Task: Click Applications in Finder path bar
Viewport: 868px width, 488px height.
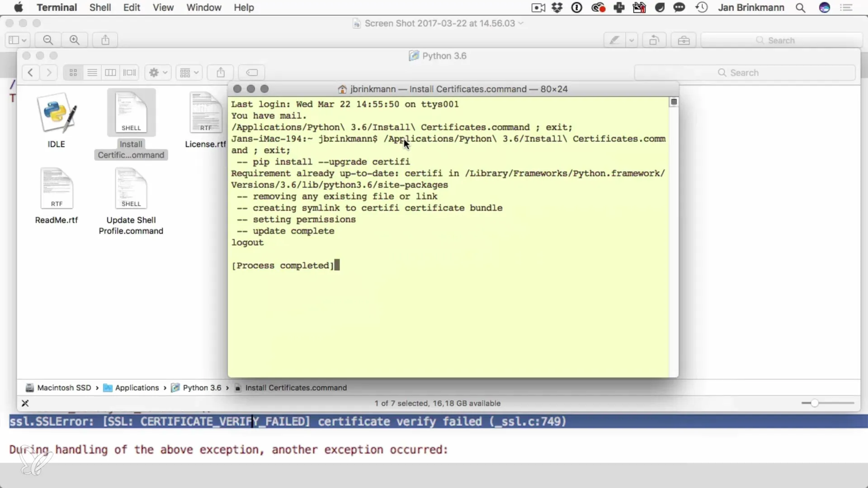Action: tap(131, 388)
